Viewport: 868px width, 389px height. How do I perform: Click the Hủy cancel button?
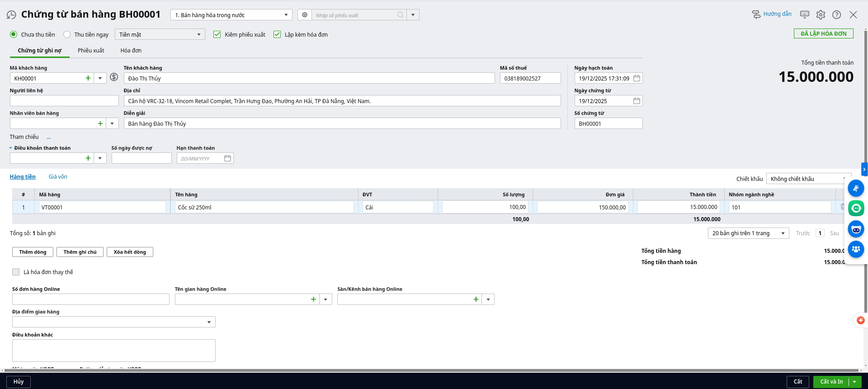19,382
